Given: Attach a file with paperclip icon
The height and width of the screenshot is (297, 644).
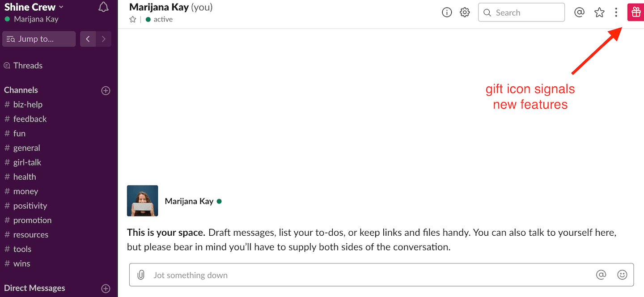Looking at the screenshot, I should point(141,275).
